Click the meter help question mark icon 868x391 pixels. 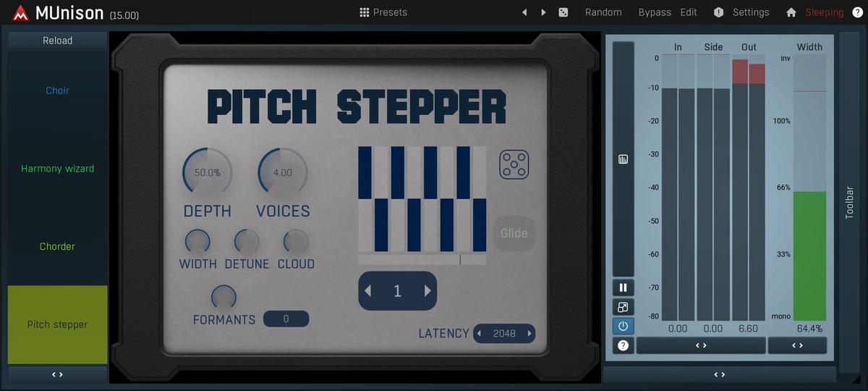pyautogui.click(x=623, y=345)
